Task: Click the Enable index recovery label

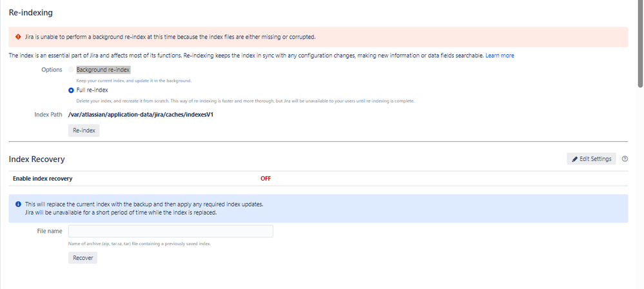Action: [x=43, y=179]
